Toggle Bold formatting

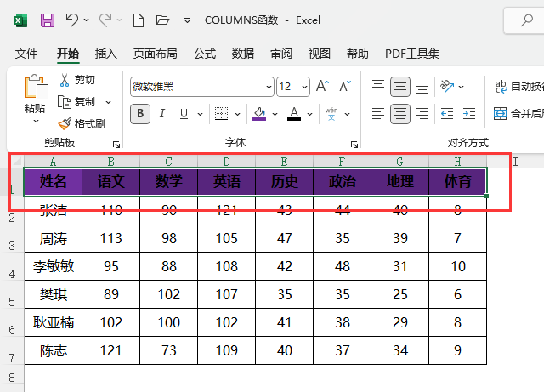click(x=140, y=114)
